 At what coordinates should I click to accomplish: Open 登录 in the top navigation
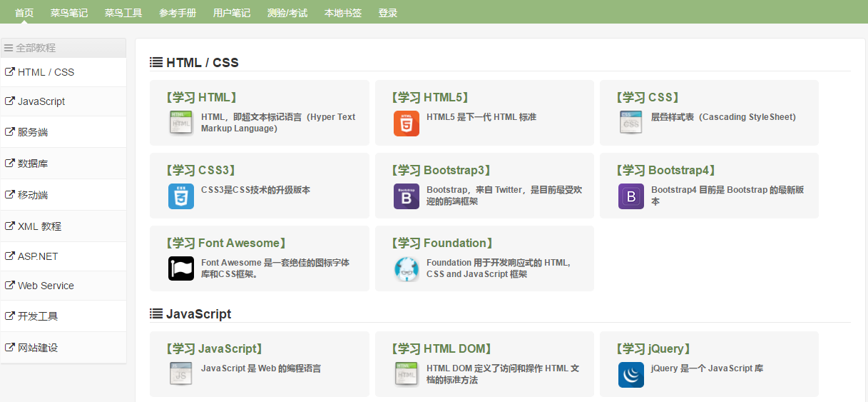388,13
